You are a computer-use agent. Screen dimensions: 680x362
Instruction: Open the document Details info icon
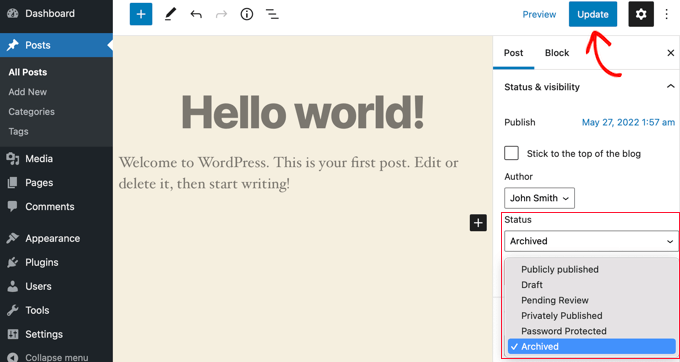247,14
